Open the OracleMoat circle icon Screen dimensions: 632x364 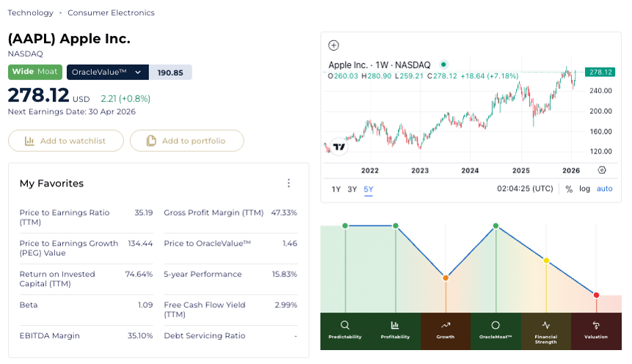(495, 325)
